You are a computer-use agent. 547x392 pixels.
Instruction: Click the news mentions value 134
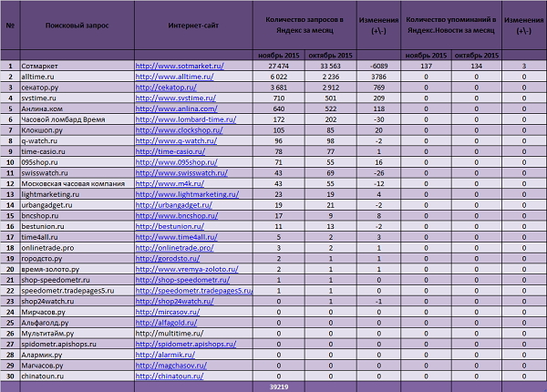click(477, 66)
